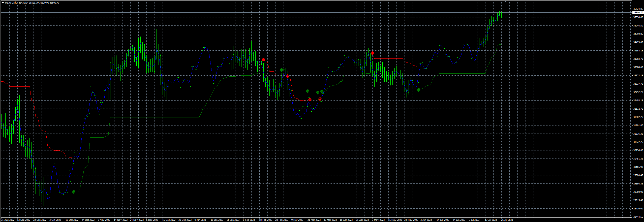This screenshot has width=644, height=222.
Task: Click the 30165.90 price scale label
Action: (x=638, y=167)
